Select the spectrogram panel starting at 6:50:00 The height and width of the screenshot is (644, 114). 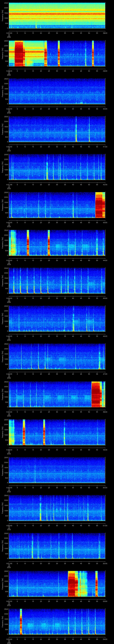click(57, 508)
